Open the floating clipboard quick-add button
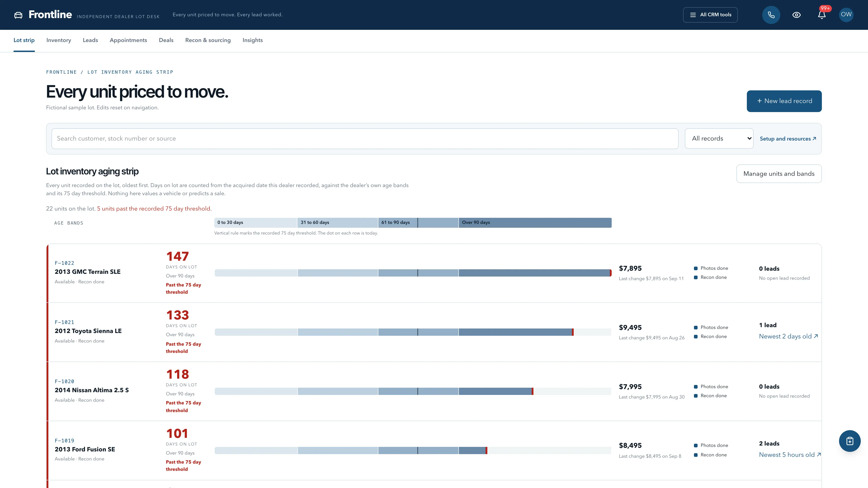The height and width of the screenshot is (488, 868). coord(849,441)
